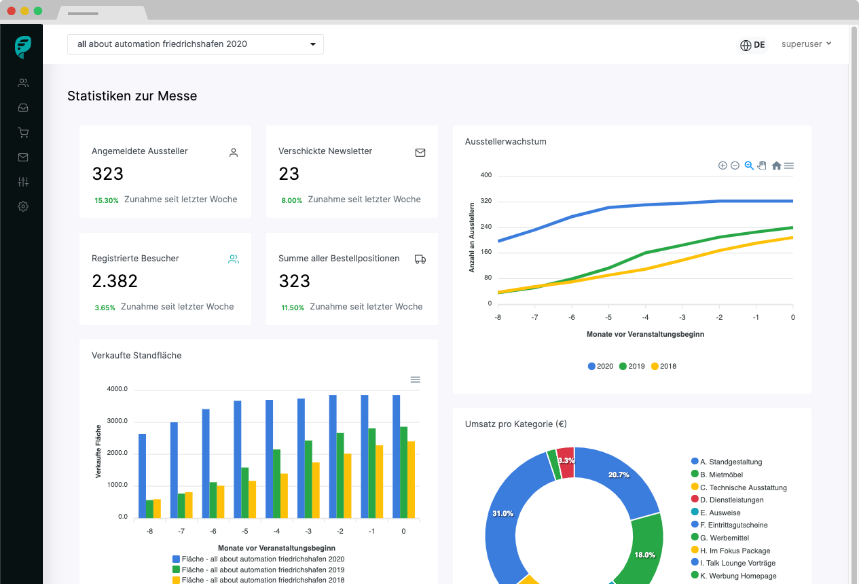Open the settings gear in sidebar

[x=23, y=207]
